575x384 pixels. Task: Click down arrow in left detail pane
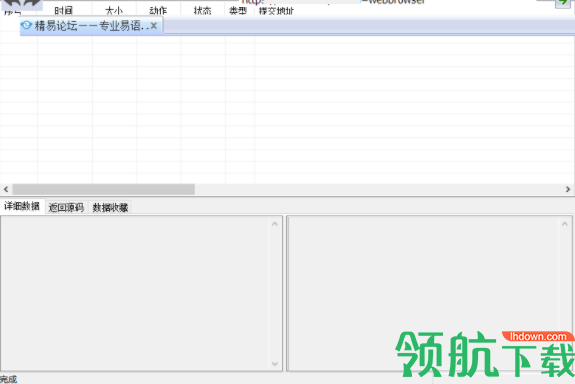tap(275, 364)
